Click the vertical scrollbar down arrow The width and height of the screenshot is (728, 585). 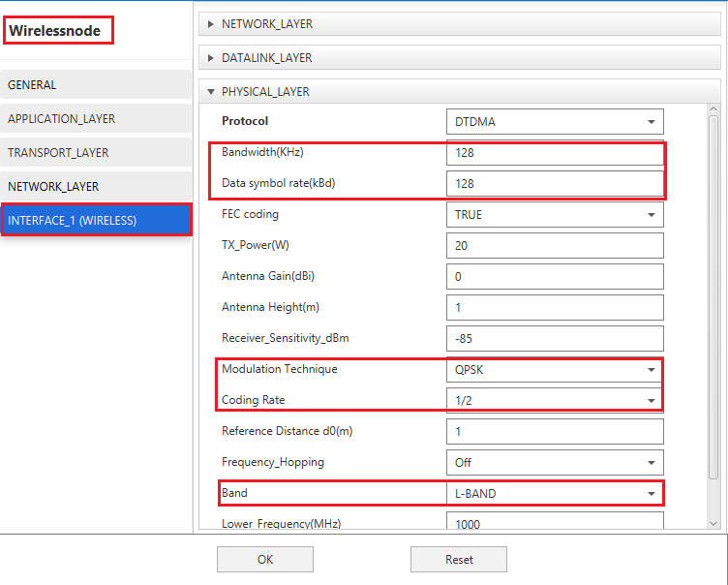coord(714,522)
